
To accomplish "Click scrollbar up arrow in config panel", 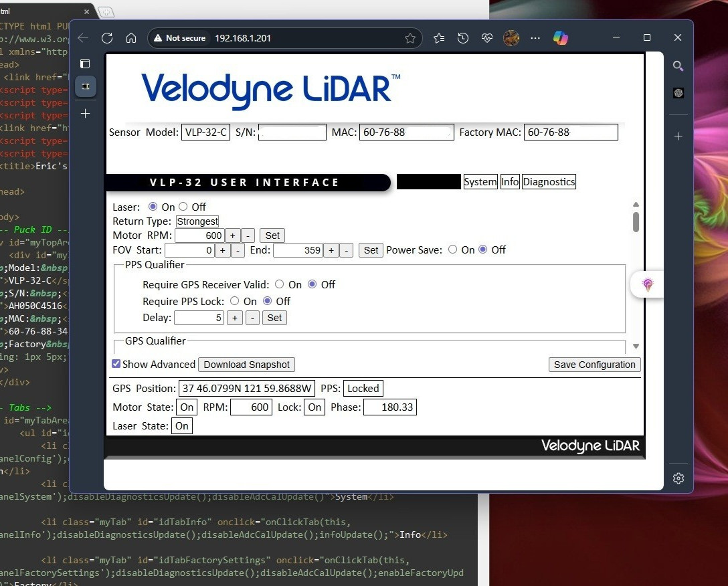I will [636, 204].
